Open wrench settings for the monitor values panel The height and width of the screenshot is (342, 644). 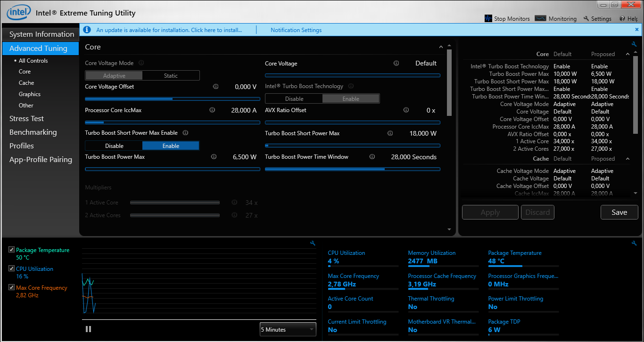click(634, 243)
